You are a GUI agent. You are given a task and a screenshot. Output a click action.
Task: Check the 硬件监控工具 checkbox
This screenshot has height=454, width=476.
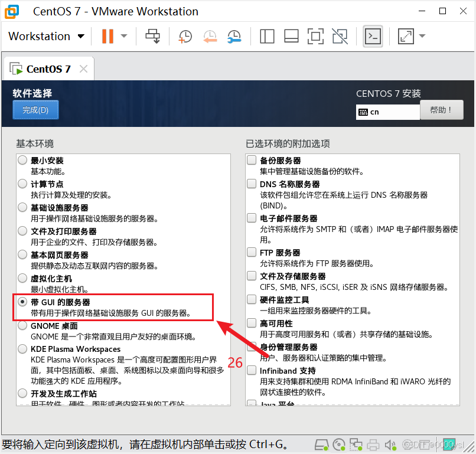tap(252, 299)
